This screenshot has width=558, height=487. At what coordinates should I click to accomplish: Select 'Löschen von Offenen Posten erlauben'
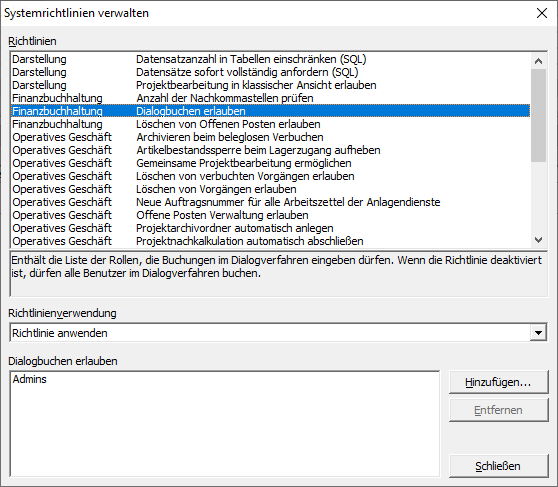(x=270, y=124)
